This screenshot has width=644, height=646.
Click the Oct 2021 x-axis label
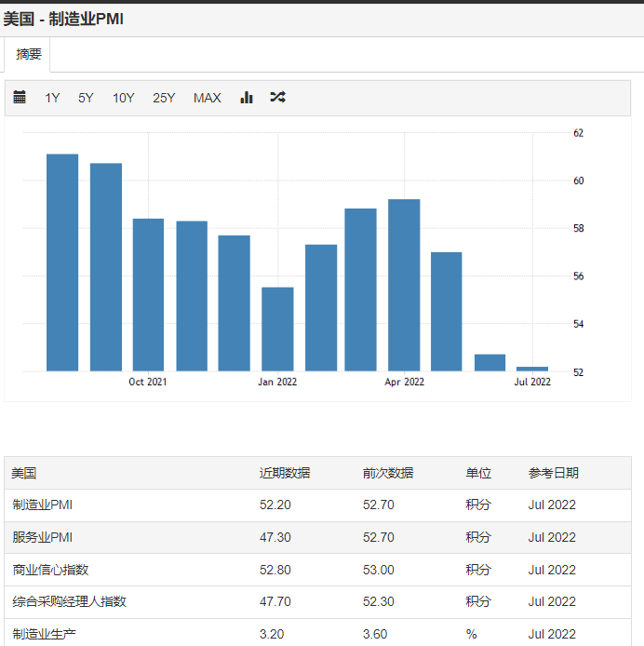click(148, 382)
